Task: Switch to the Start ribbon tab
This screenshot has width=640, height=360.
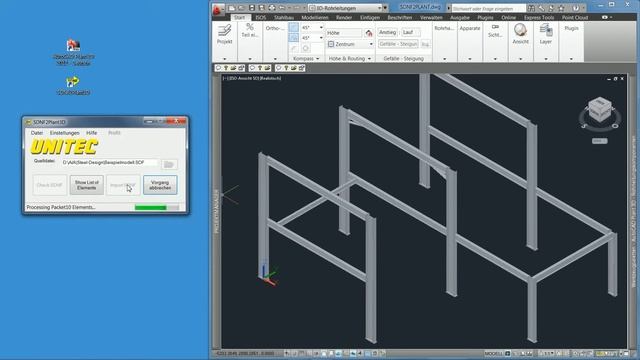Action: point(240,18)
